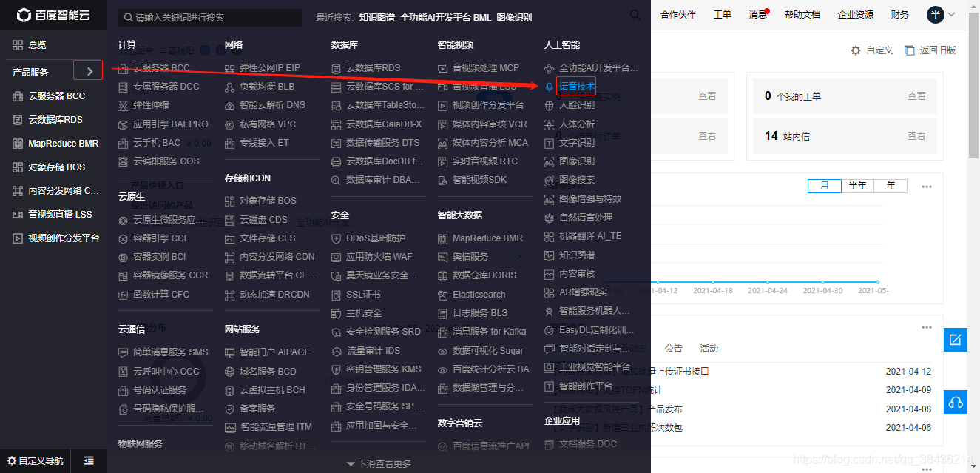
Task: Click the 自定义 gear icon
Action: tap(856, 50)
